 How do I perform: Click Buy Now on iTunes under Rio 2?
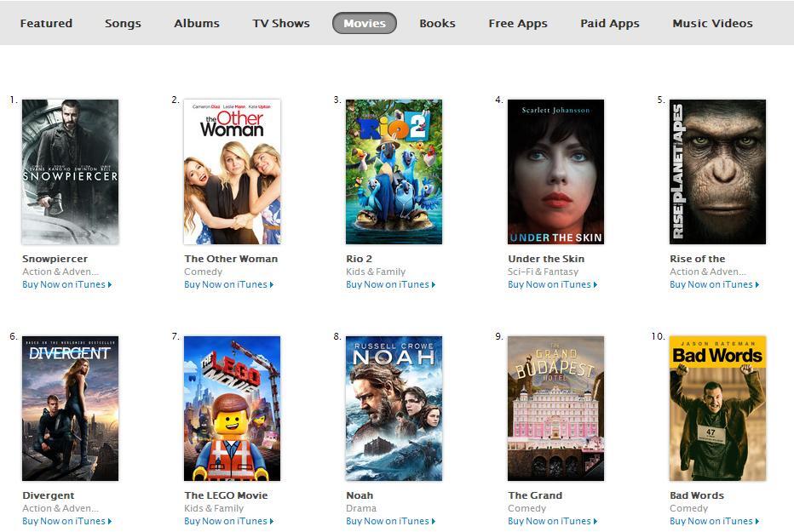tap(390, 284)
